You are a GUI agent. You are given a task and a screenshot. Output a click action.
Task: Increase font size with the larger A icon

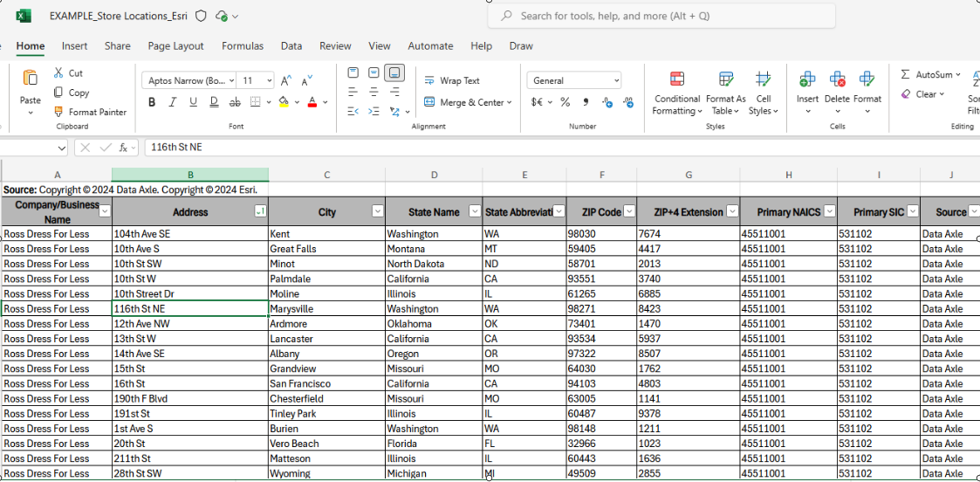click(x=287, y=80)
